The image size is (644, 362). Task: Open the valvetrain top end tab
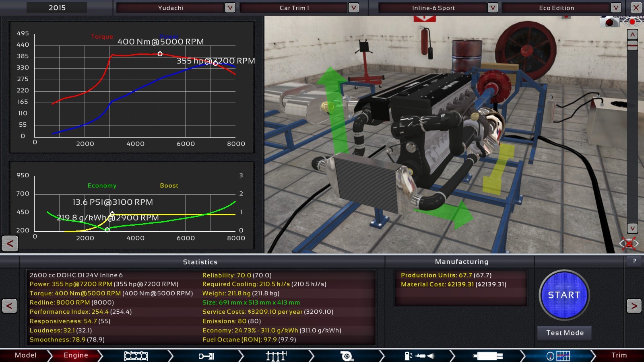(276, 356)
